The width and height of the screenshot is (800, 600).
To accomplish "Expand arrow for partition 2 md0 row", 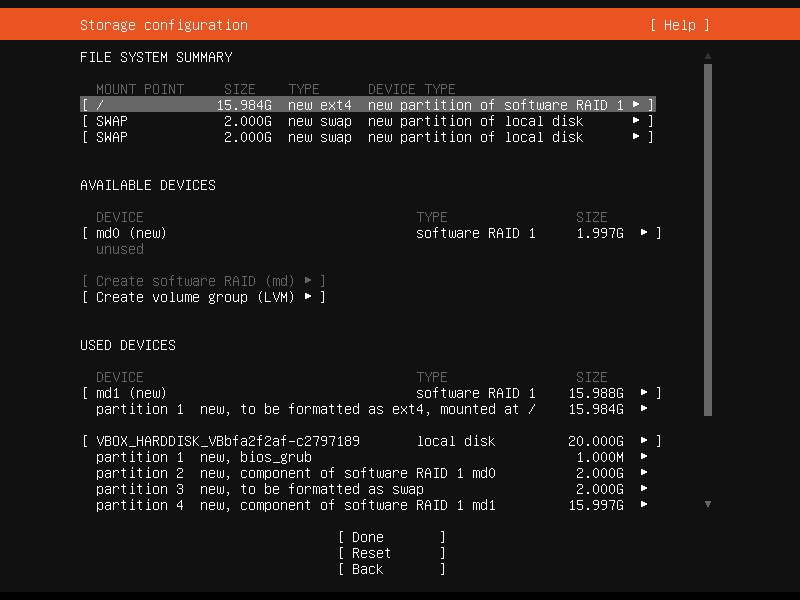I will pos(644,473).
